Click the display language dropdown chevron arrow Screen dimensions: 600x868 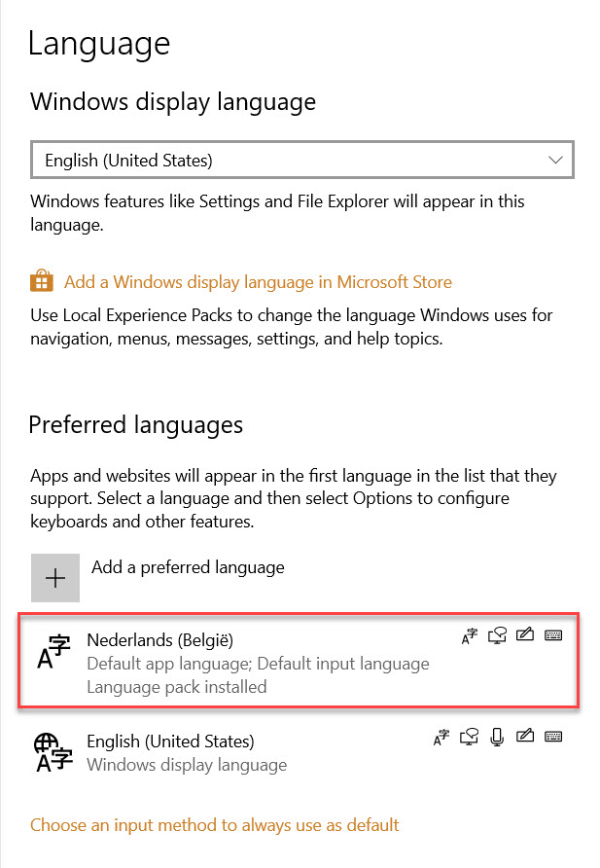[555, 160]
